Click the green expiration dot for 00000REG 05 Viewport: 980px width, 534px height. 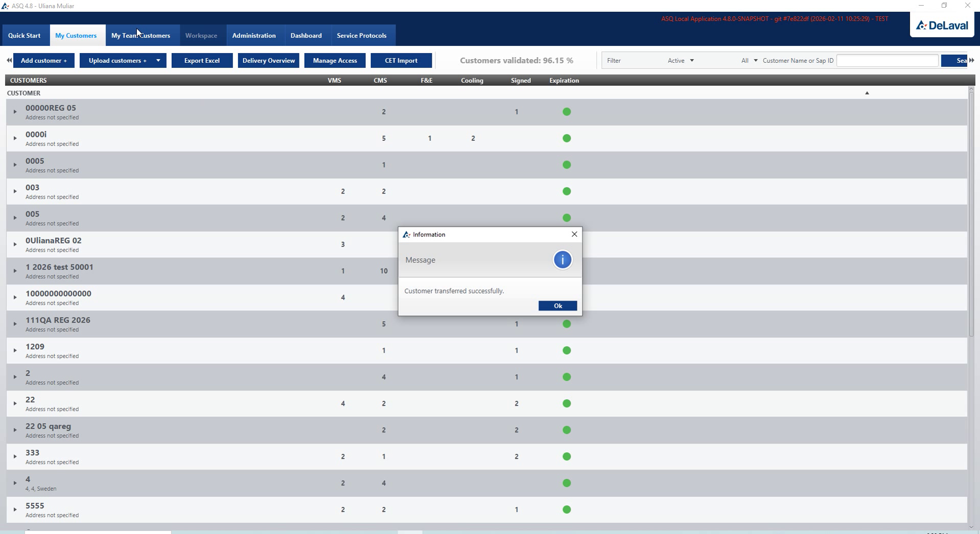pos(567,112)
